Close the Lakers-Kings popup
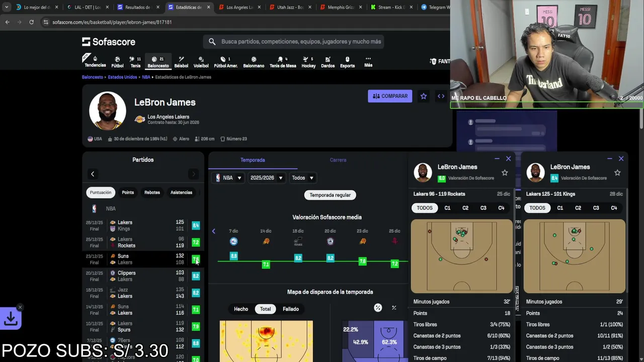The width and height of the screenshot is (644, 362). click(x=621, y=159)
